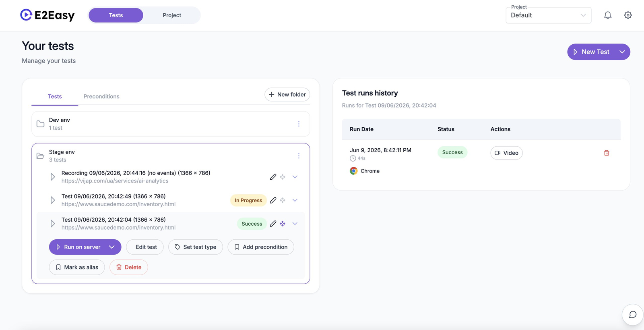This screenshot has height=330, width=644.
Task: Click the Status column header
Action: tap(446, 129)
